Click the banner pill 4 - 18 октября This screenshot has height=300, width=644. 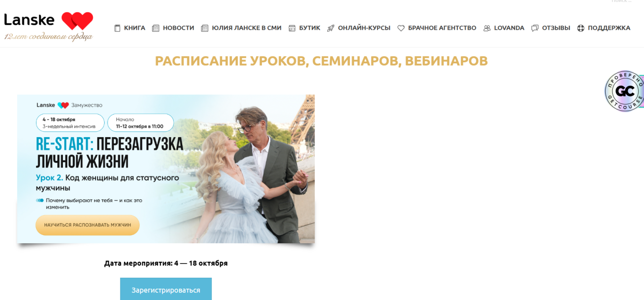point(70,123)
